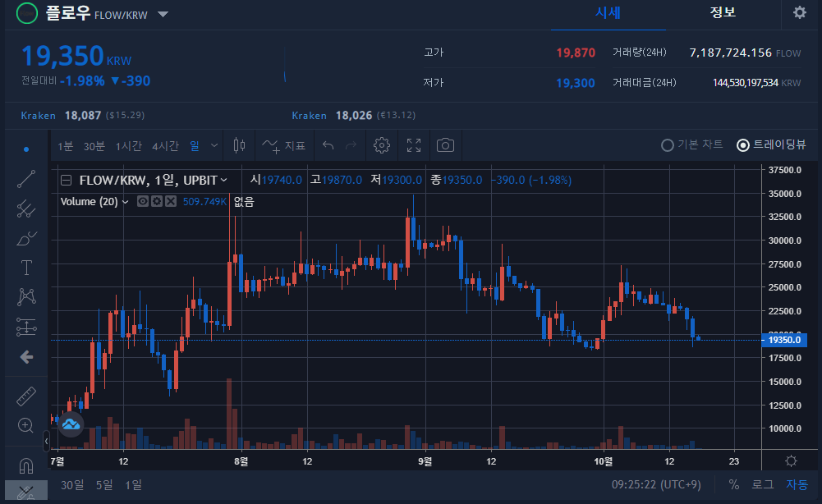Open price axis settings gear at bottom right
The image size is (822, 504).
tap(791, 461)
